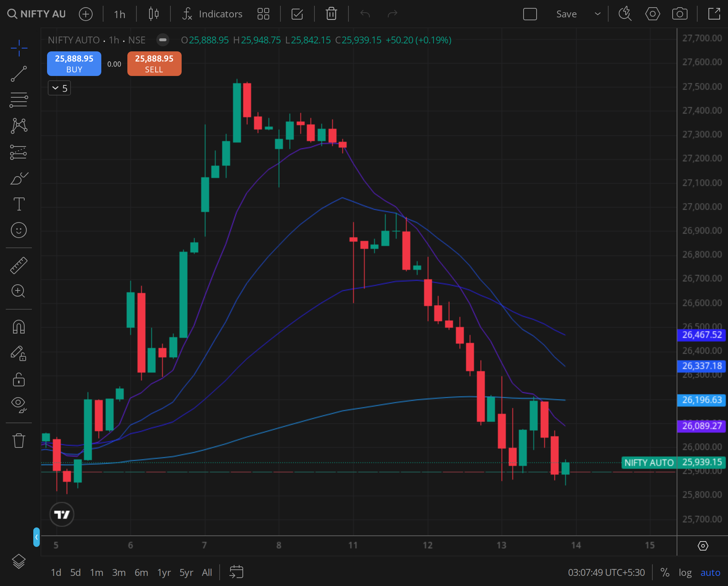Change the 1h timeframe interval
The height and width of the screenshot is (586, 728).
click(x=119, y=14)
